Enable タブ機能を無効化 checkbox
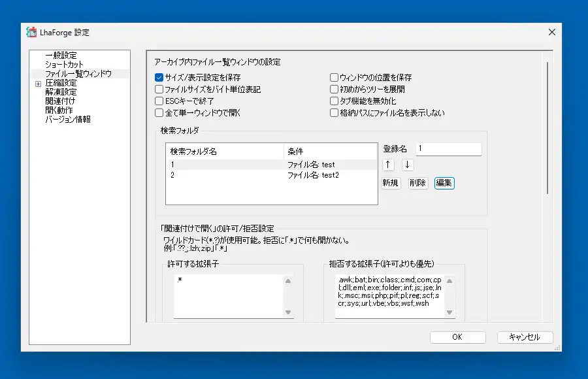This screenshot has height=379, width=588. coord(334,101)
